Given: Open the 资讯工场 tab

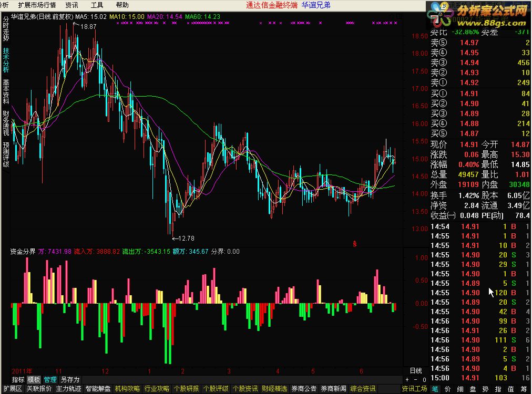Looking at the screenshot, I should (x=414, y=389).
